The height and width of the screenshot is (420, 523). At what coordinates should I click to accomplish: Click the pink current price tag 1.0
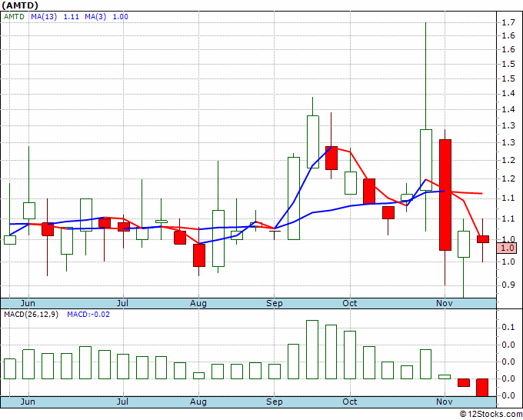(x=507, y=248)
